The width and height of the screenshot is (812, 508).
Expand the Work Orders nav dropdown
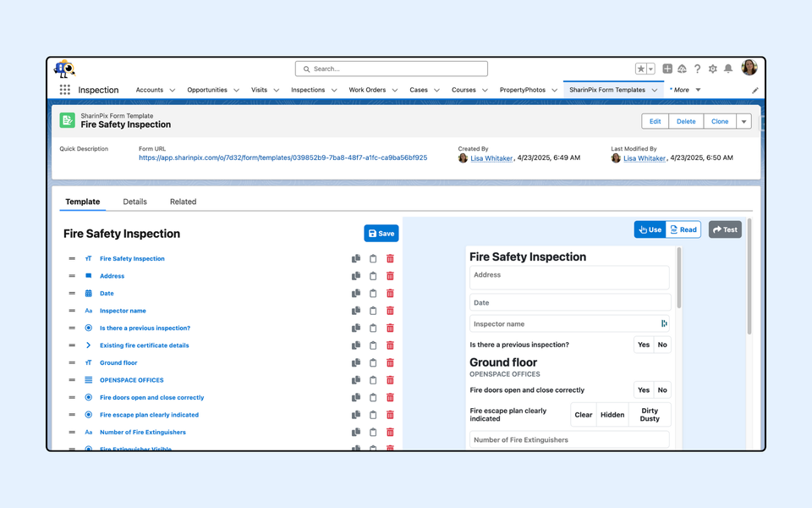(x=394, y=90)
